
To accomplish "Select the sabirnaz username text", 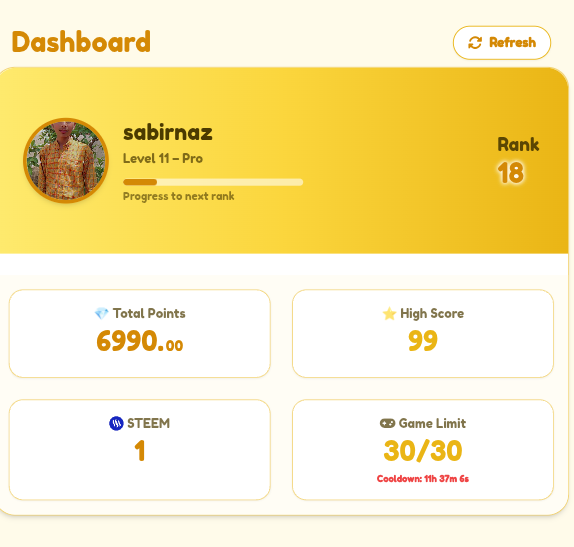I will (168, 133).
